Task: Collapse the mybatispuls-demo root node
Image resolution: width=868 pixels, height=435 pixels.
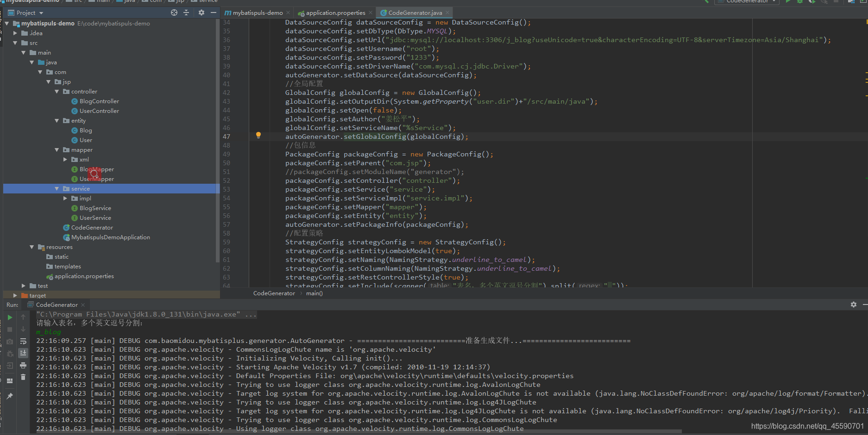Action: (x=7, y=23)
